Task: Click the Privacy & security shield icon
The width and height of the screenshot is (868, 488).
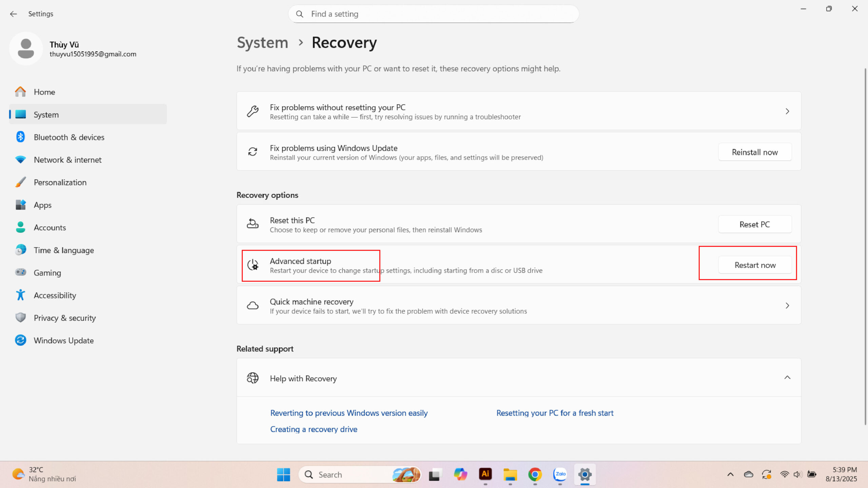Action: [20, 318]
